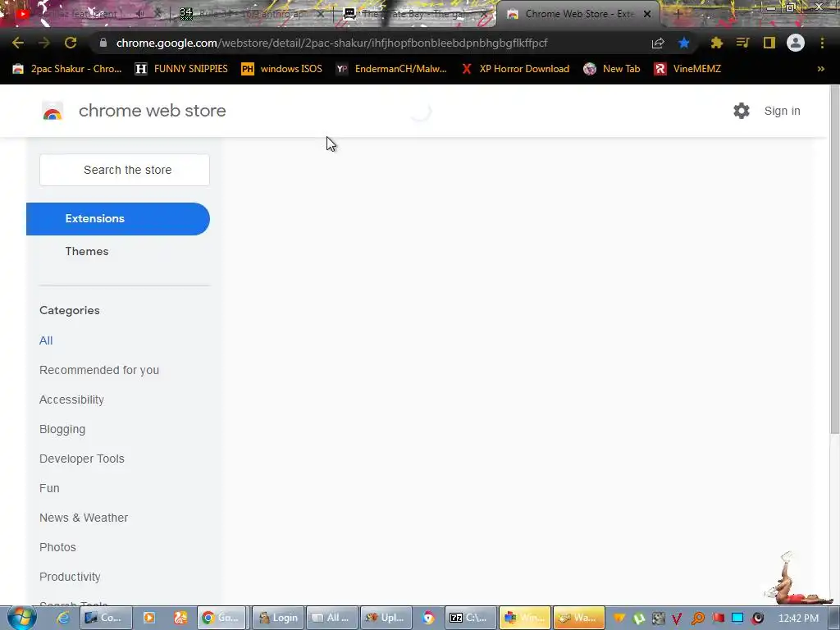Choose the Productivity category

[70, 577]
